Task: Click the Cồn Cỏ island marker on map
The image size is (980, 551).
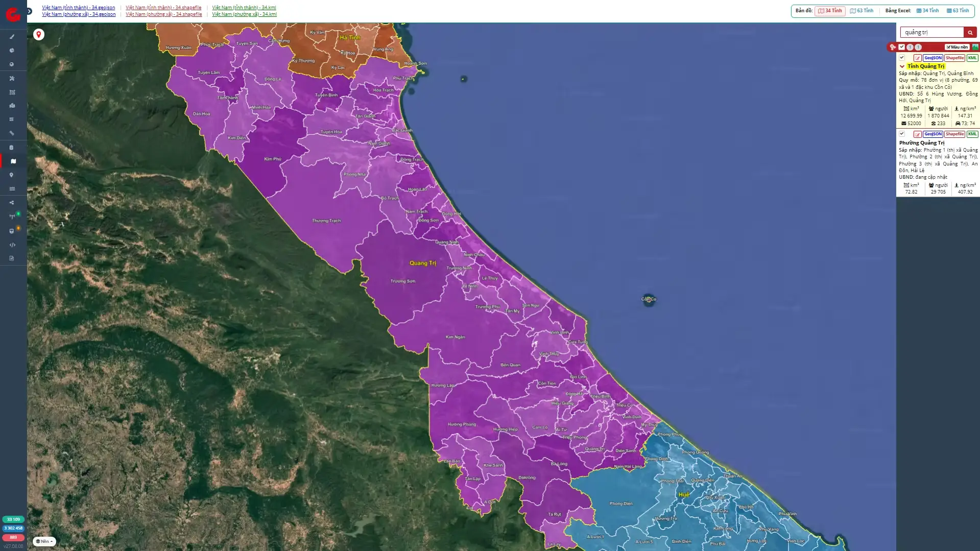Action: point(649,300)
